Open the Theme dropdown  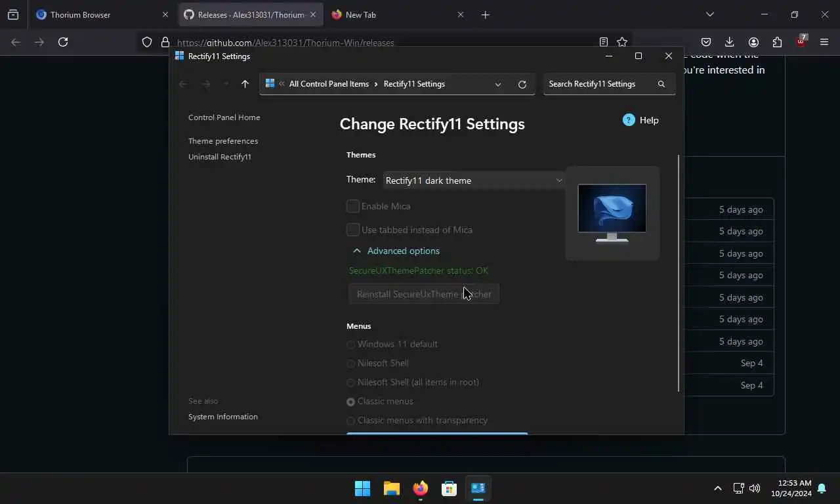(x=474, y=180)
